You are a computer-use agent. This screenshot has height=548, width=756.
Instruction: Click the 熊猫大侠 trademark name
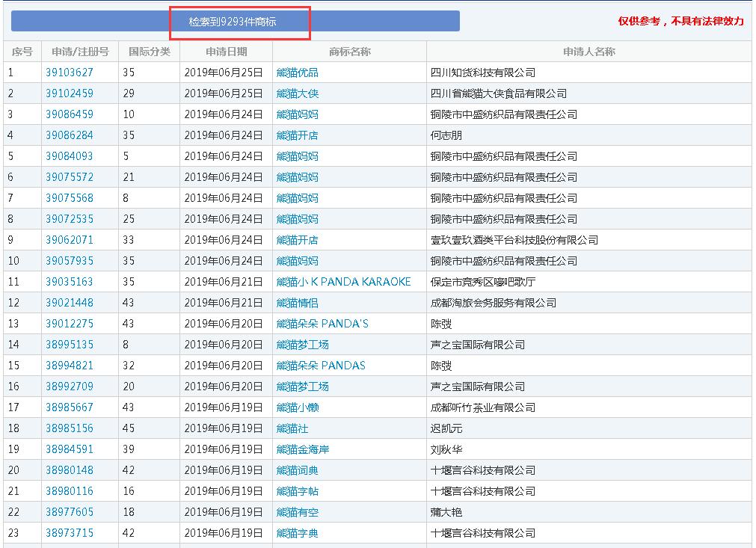click(297, 93)
